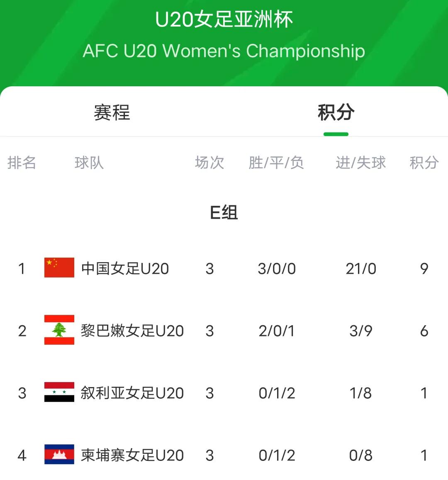448x480 pixels.
Task: Click the 排名 column header
Action: (22, 163)
